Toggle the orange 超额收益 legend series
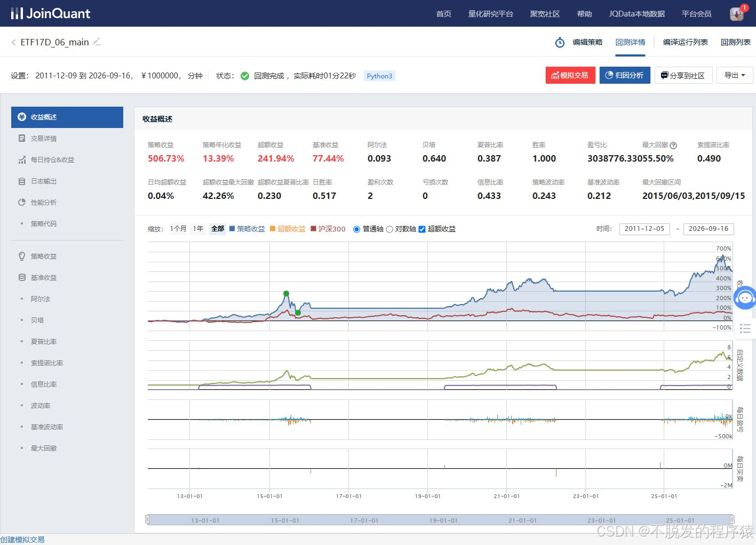This screenshot has width=756, height=545. [x=288, y=229]
